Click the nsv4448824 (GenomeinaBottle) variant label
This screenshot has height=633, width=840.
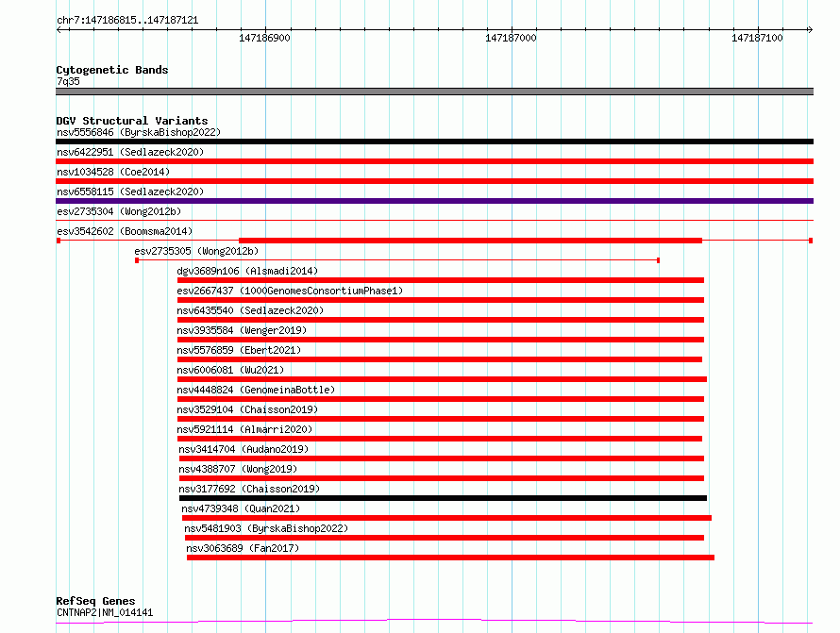(x=256, y=390)
